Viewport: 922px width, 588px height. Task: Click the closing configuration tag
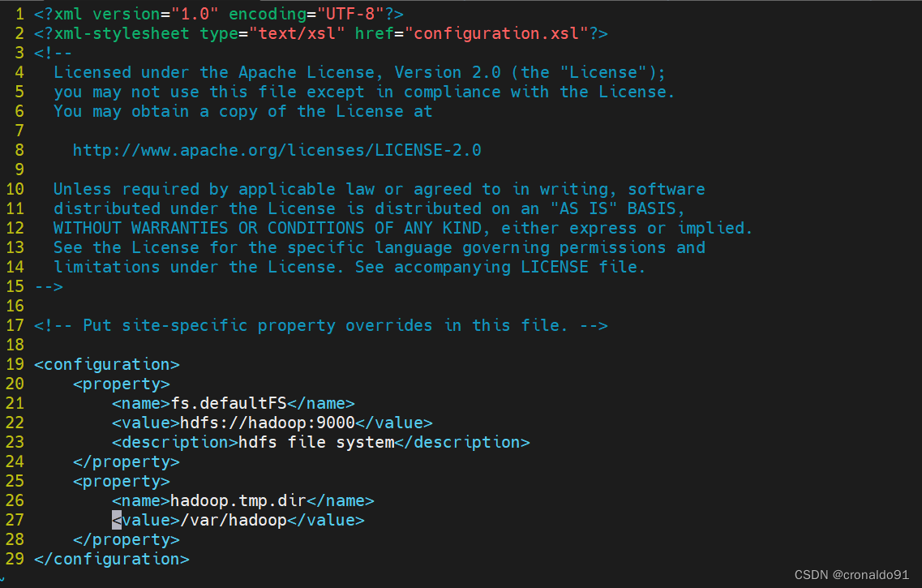[112, 559]
